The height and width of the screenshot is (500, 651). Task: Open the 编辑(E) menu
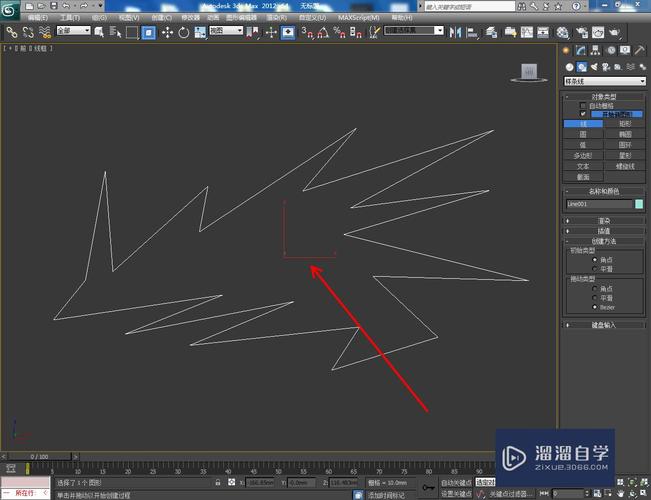[38, 18]
